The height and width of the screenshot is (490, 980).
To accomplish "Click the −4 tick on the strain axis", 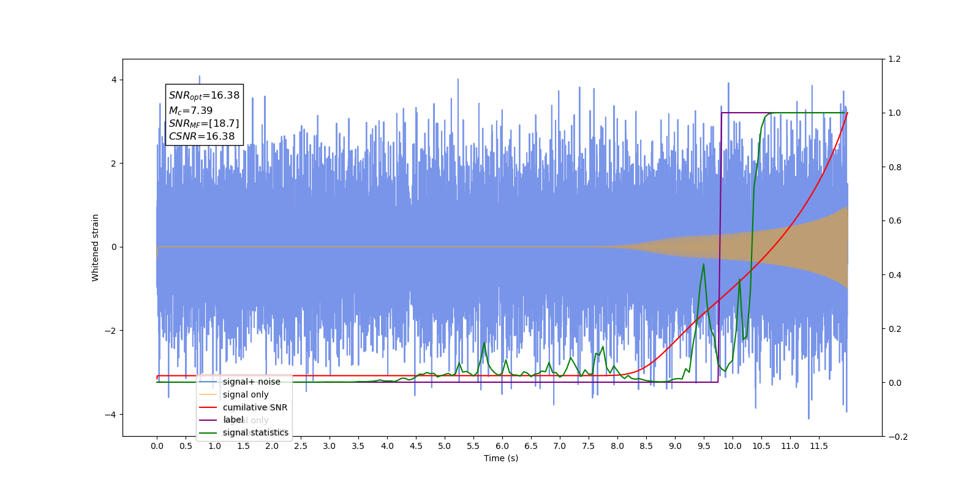I will 111,415.
